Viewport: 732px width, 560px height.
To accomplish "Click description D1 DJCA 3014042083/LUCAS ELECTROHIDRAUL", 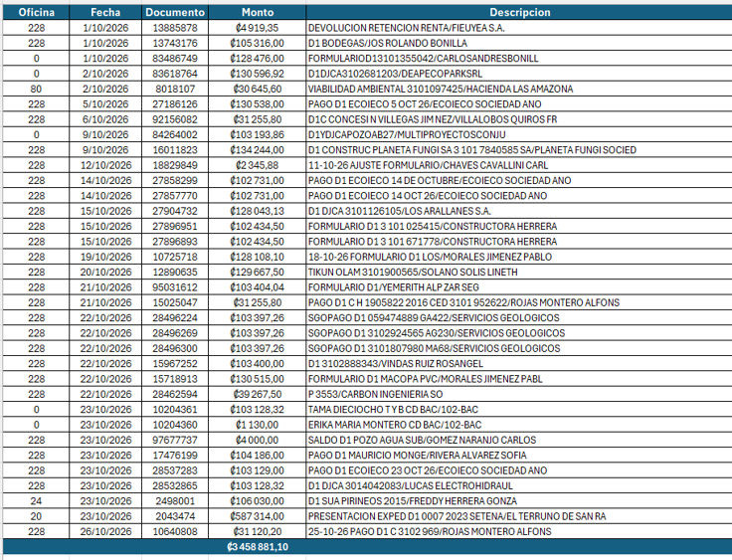I will [x=411, y=485].
